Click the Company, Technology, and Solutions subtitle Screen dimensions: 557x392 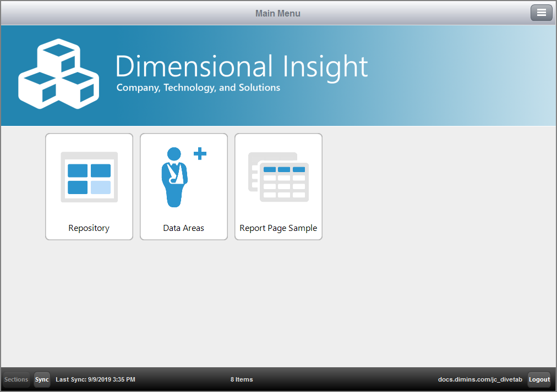click(x=198, y=88)
